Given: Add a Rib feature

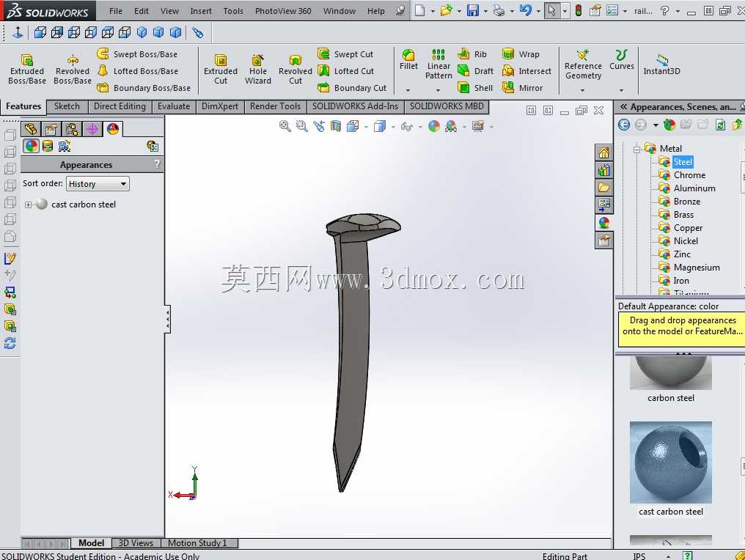Looking at the screenshot, I should coord(472,54).
